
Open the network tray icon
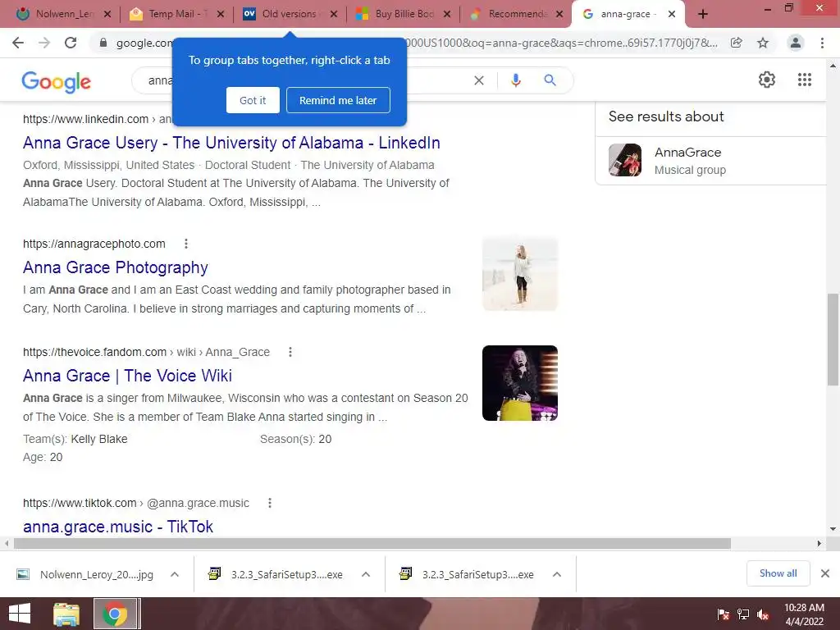(x=743, y=614)
